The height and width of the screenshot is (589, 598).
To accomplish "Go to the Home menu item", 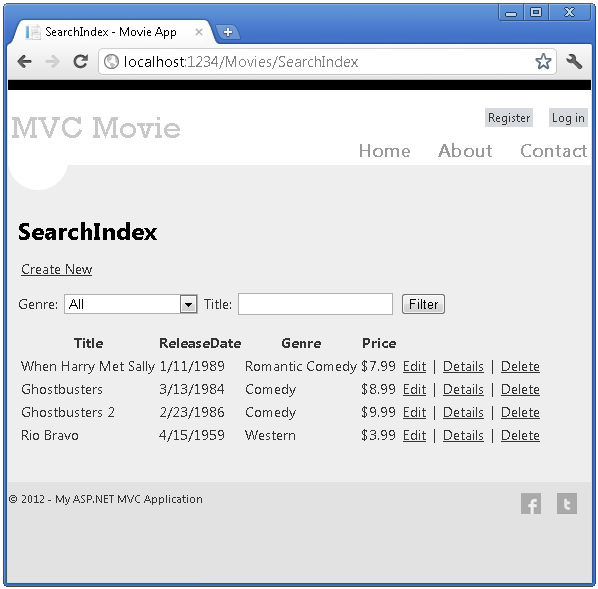I will pos(384,151).
